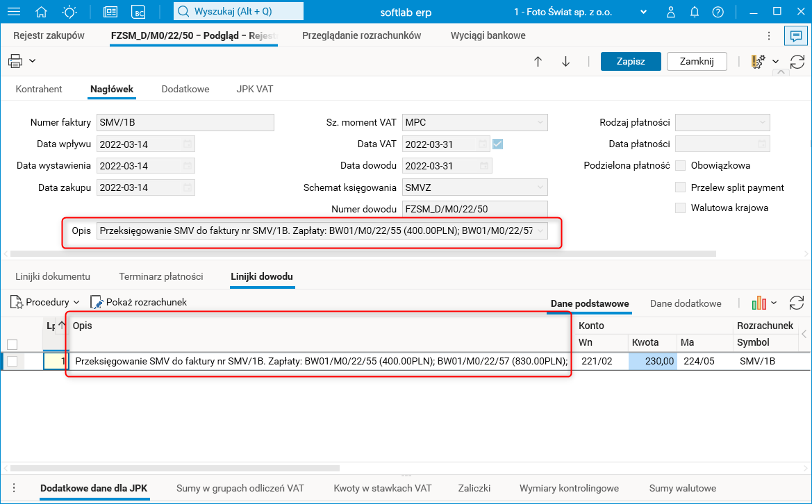Open calendar for Data VAT
The height and width of the screenshot is (504, 812).
point(483,144)
